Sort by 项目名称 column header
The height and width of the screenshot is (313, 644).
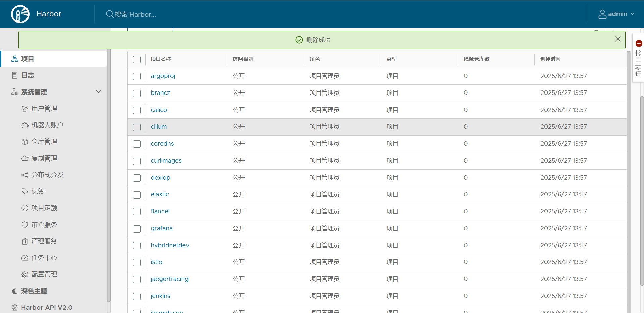tap(161, 59)
